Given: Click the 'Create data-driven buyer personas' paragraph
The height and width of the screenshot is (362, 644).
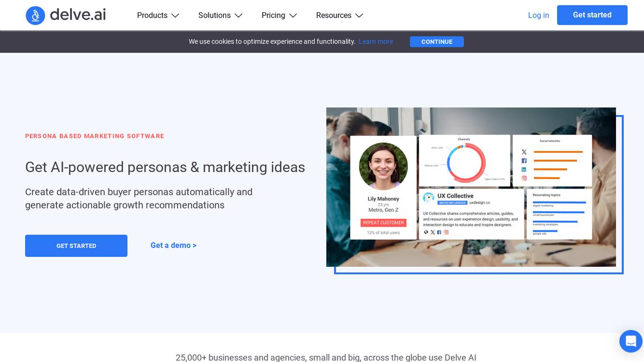Looking at the screenshot, I should 139,199.
